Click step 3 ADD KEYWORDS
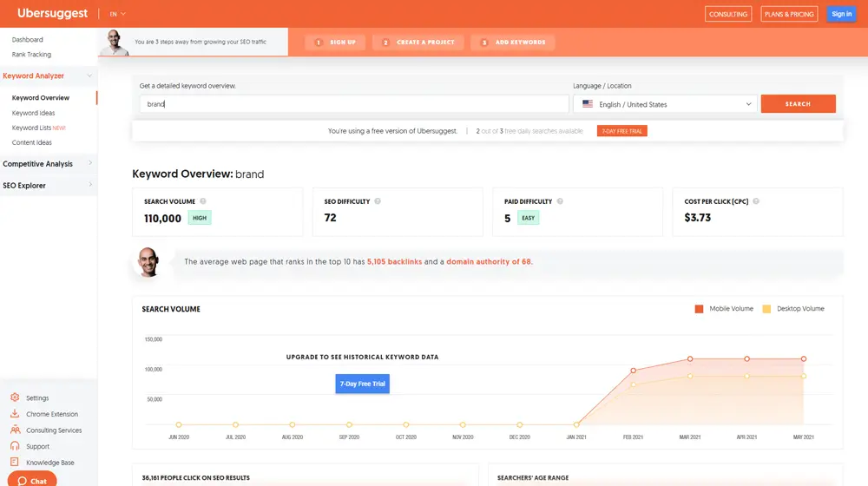 pos(513,42)
